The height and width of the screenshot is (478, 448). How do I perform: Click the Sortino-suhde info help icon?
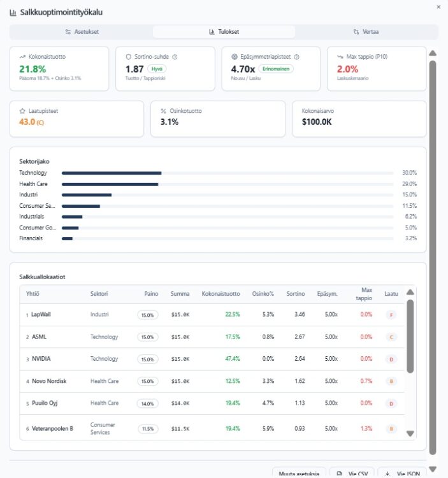175,57
